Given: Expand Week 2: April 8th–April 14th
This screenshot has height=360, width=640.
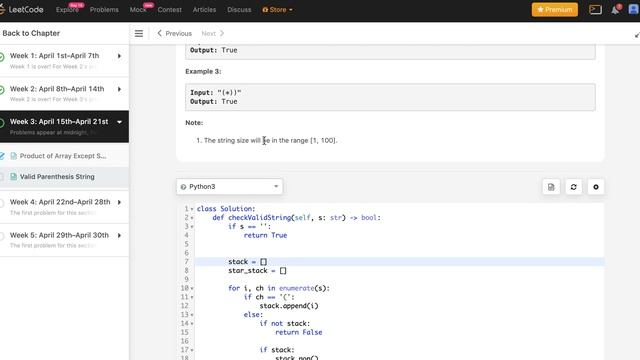Looking at the screenshot, I should tap(119, 89).
